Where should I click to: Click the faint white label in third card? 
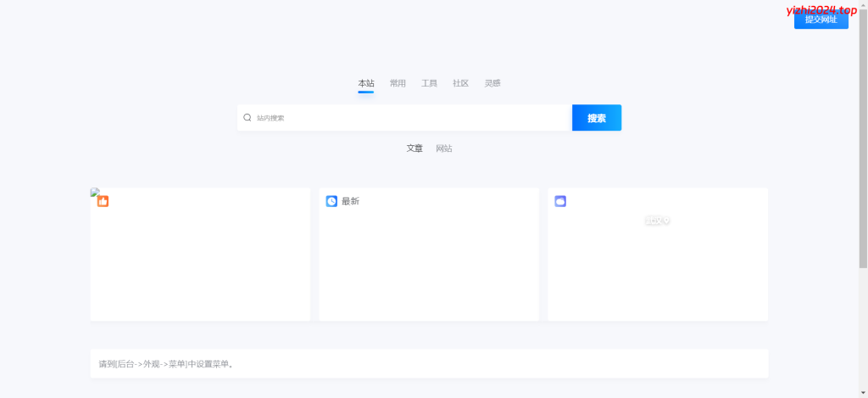click(657, 221)
